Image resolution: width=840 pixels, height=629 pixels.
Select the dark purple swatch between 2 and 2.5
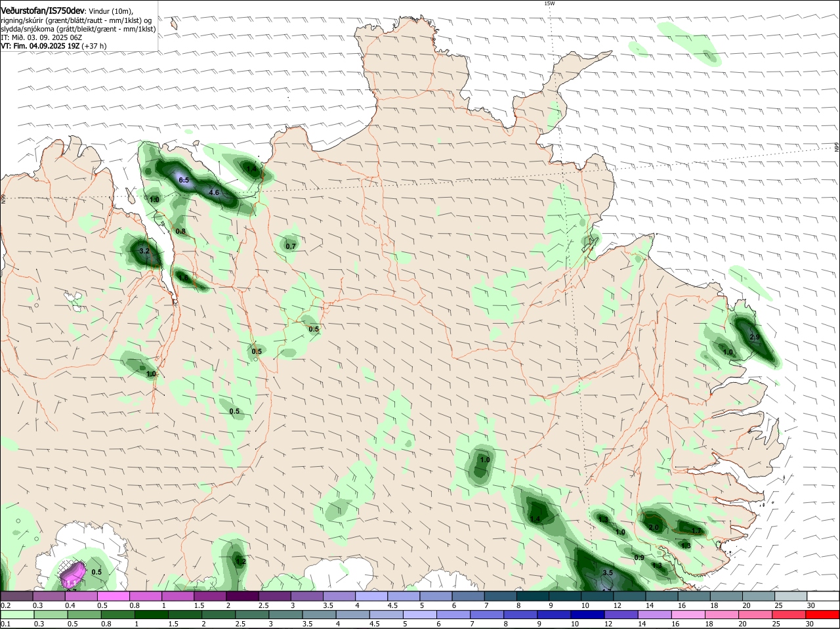tap(242, 596)
